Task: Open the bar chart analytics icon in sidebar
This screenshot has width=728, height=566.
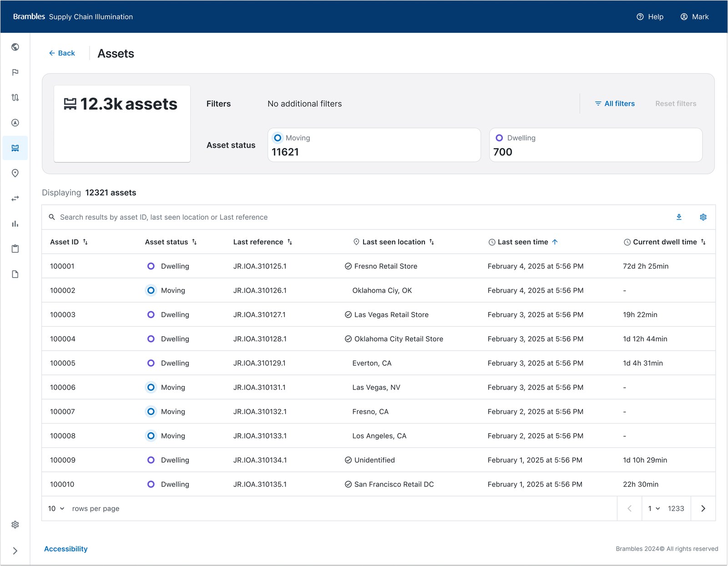Action: pos(15,224)
